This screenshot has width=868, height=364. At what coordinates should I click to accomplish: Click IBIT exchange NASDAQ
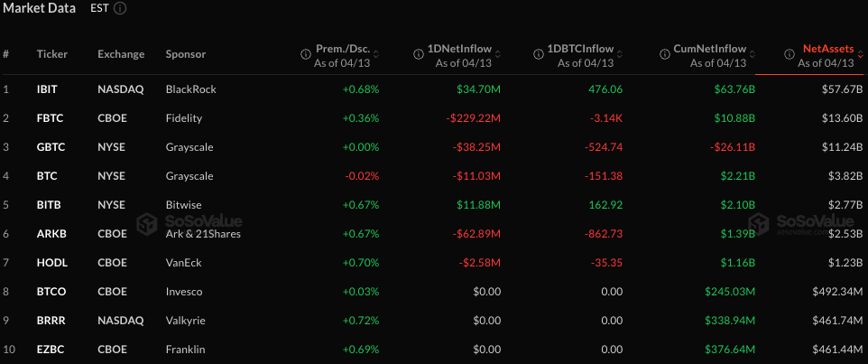click(x=121, y=89)
